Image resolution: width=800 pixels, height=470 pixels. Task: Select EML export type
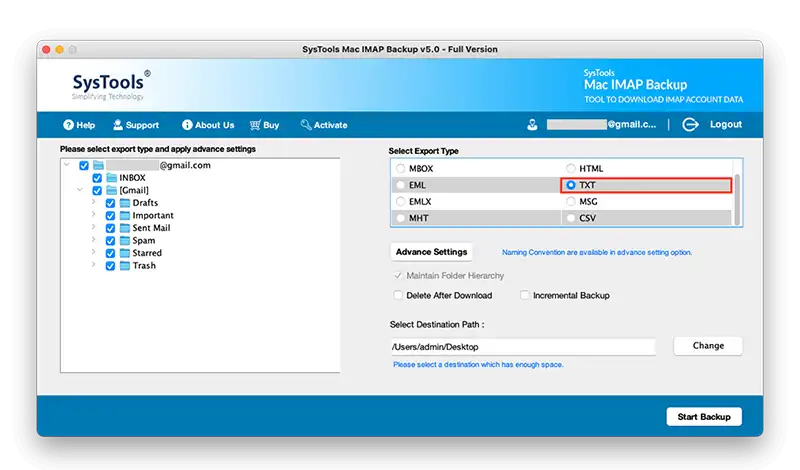click(401, 185)
